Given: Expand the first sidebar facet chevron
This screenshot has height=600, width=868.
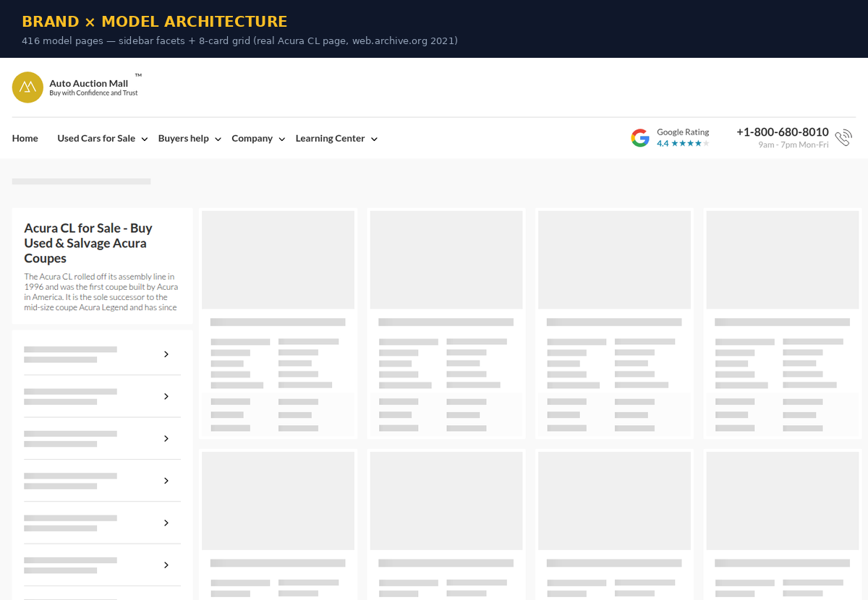Looking at the screenshot, I should tap(166, 354).
